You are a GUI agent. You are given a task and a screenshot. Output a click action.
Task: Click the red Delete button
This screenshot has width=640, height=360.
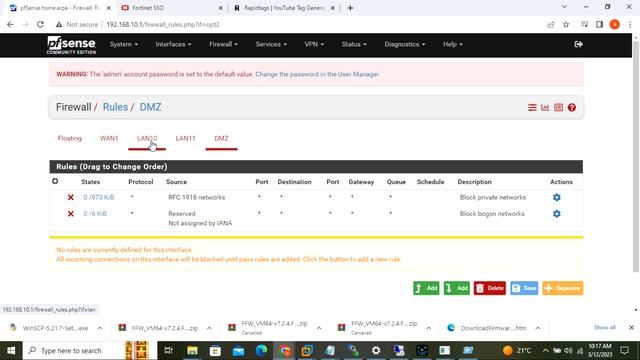[x=490, y=288]
